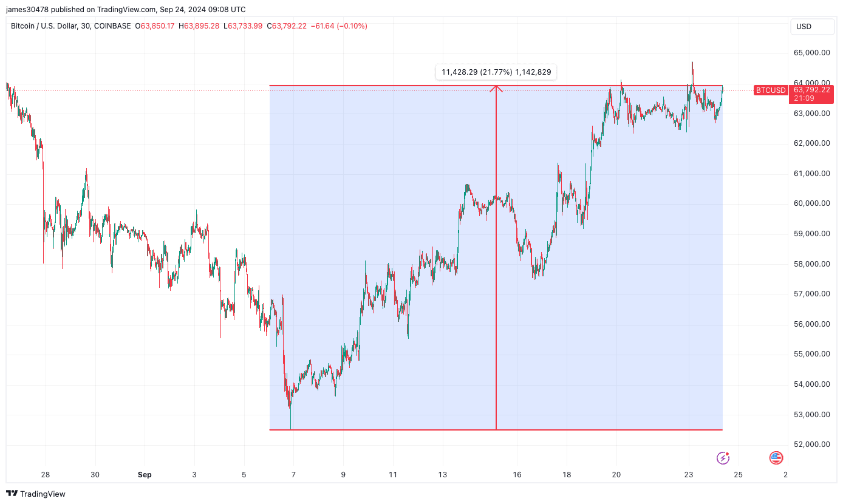843x504 pixels.
Task: Click the open value O63,850.17
Action: [155, 26]
